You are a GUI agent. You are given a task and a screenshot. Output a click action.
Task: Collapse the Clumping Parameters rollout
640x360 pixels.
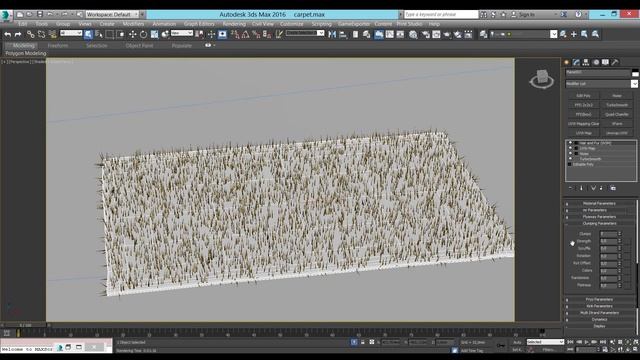(599, 224)
